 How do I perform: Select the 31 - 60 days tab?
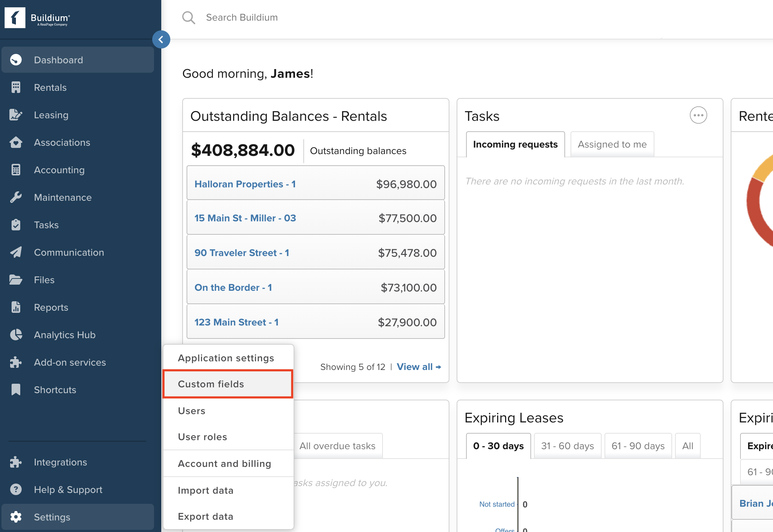567,446
